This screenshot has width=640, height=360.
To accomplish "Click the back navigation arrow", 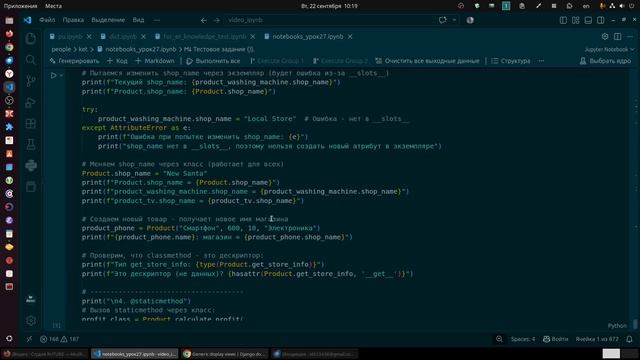I will click(x=204, y=20).
